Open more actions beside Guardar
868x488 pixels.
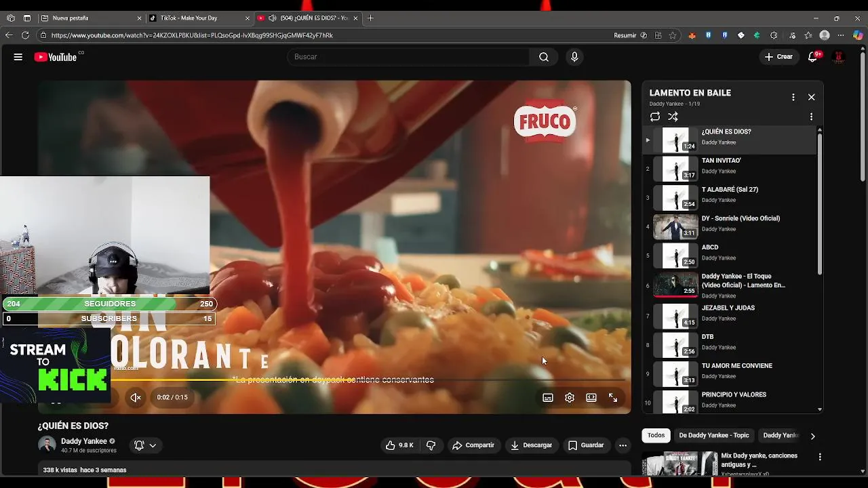click(x=623, y=445)
